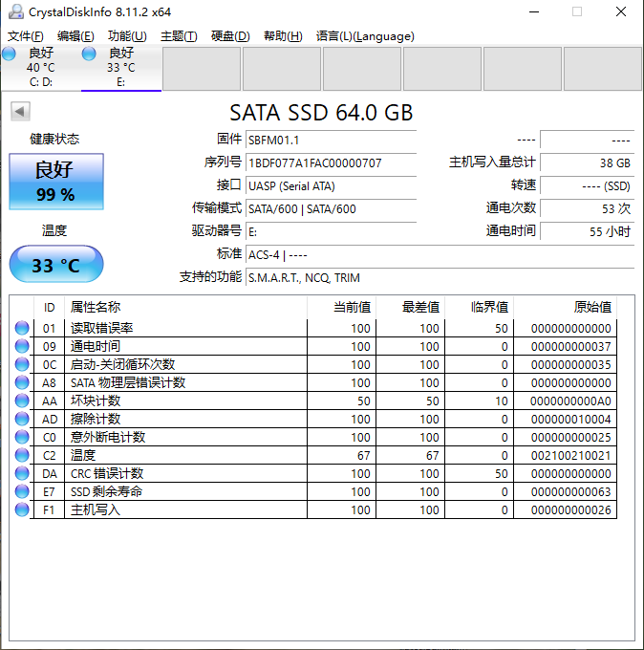Click status orb of attribute 09 通电时间

[x=22, y=346]
